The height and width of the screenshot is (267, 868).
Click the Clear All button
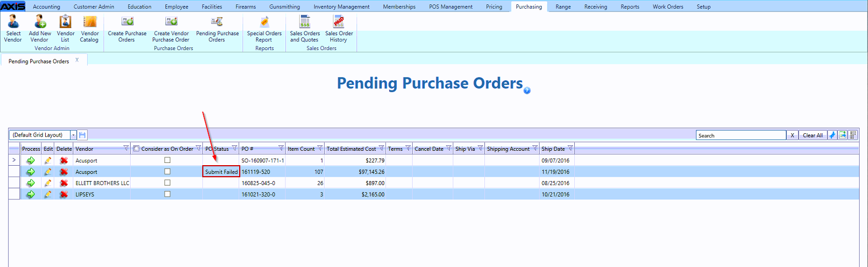(x=812, y=135)
